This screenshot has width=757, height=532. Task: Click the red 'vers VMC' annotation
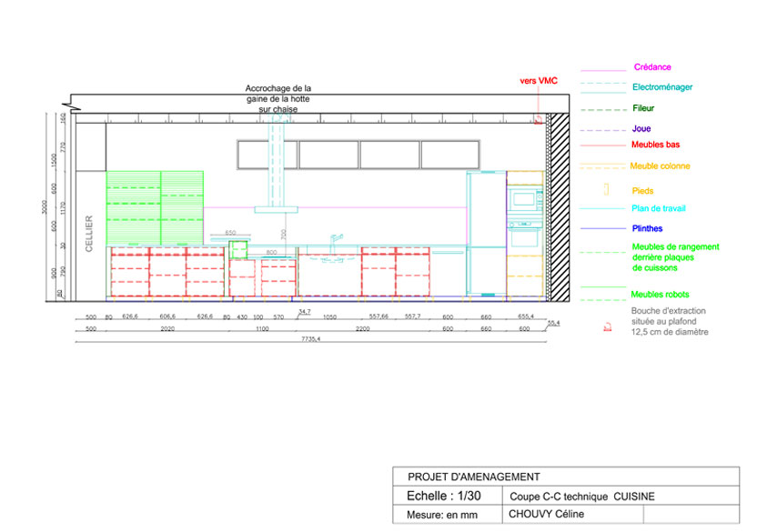538,82
